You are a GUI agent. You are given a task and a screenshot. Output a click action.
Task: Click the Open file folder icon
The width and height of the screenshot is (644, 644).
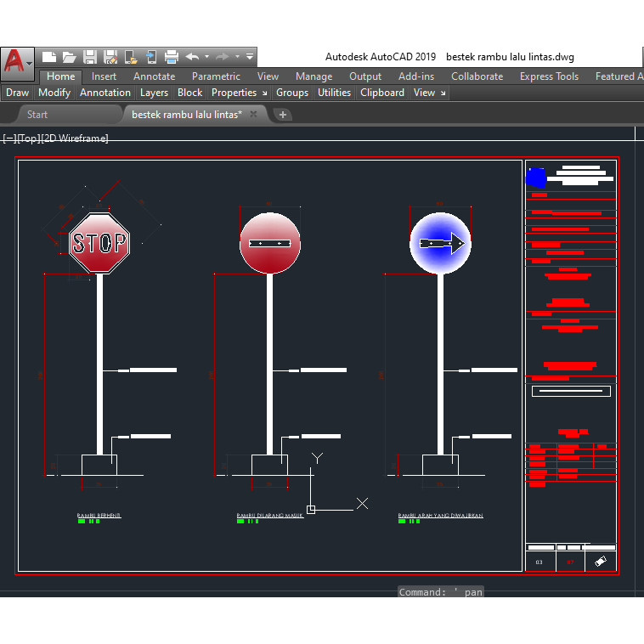pos(70,57)
